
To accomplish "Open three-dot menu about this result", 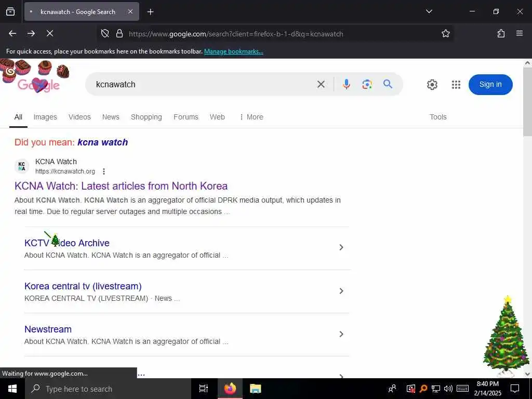I will [104, 171].
